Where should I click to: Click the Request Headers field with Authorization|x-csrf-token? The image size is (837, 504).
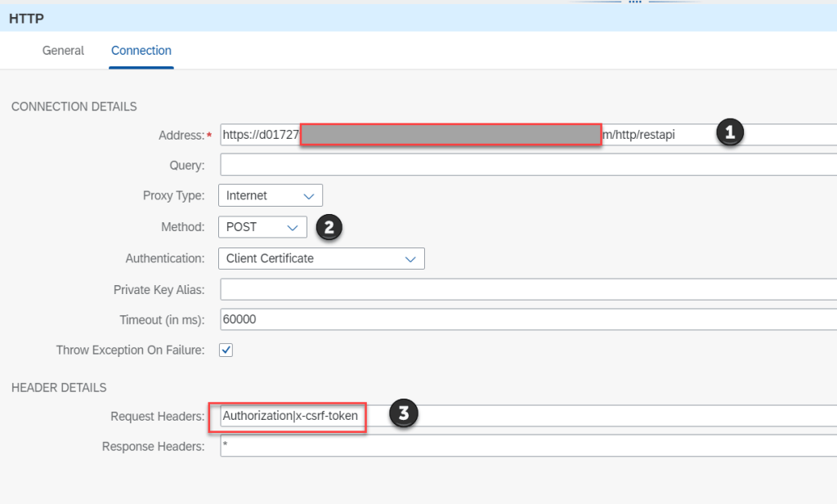point(291,417)
